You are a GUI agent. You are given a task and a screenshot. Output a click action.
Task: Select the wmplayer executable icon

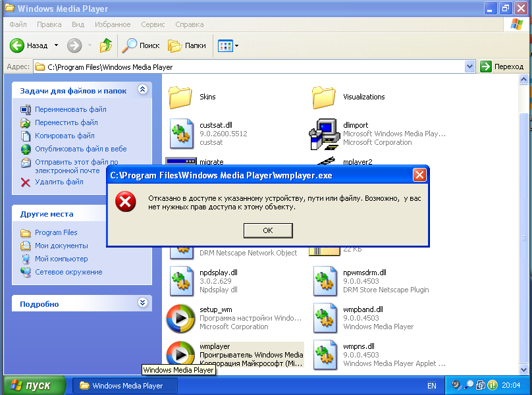180,353
